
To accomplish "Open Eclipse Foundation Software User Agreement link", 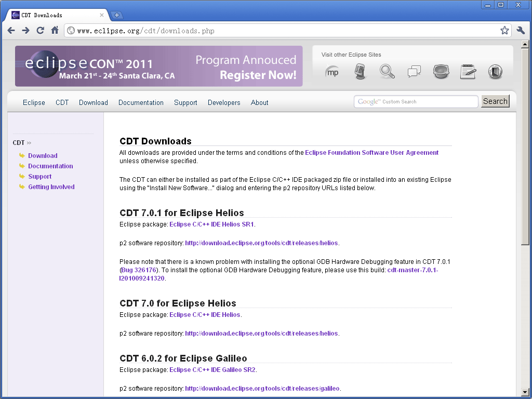I will pos(372,153).
